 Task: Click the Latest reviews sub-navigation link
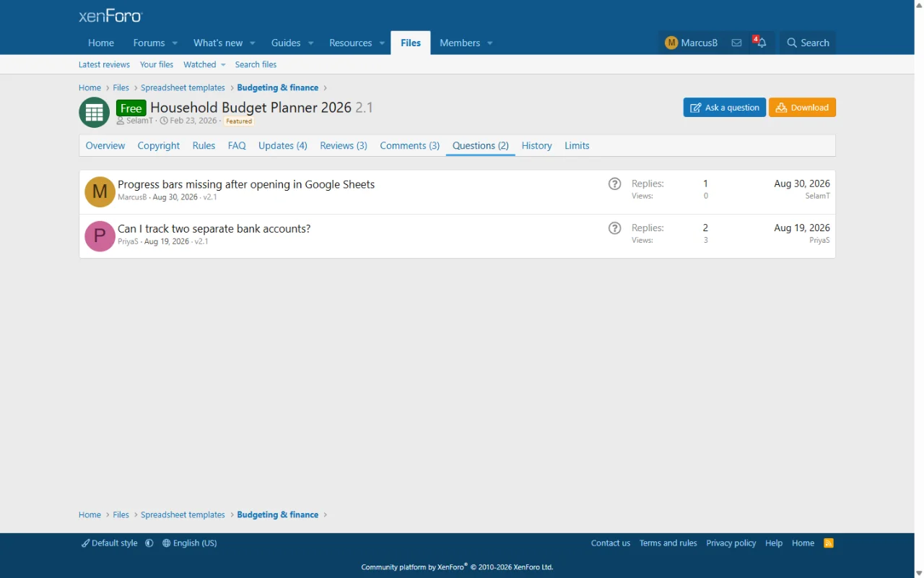(x=104, y=65)
